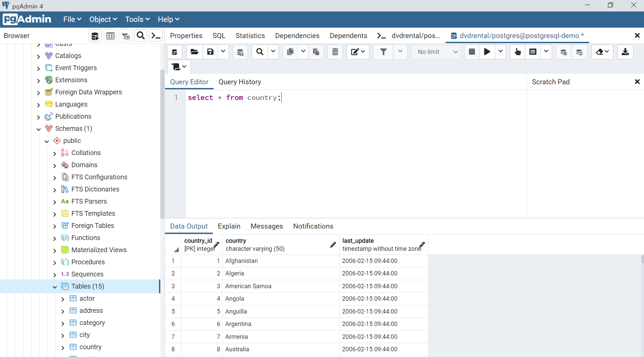Viewport: 644px width, 357px height.
Task: Open the No limit rows dropdown
Action: (436, 52)
